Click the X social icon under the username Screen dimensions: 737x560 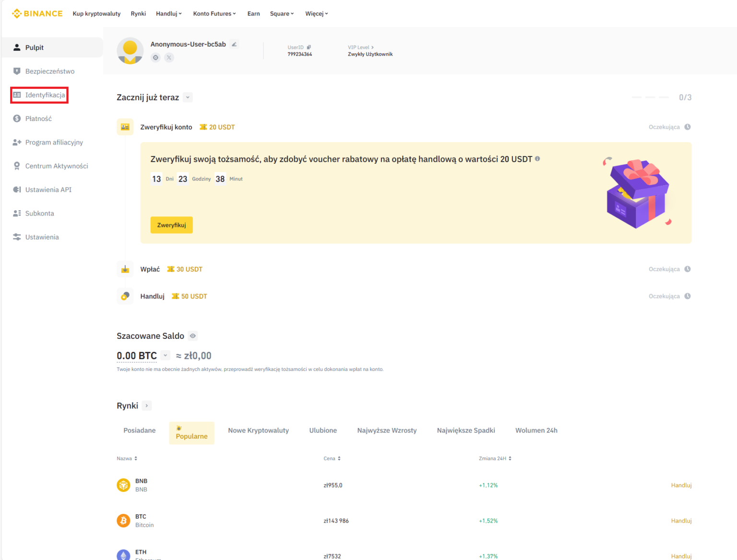169,58
